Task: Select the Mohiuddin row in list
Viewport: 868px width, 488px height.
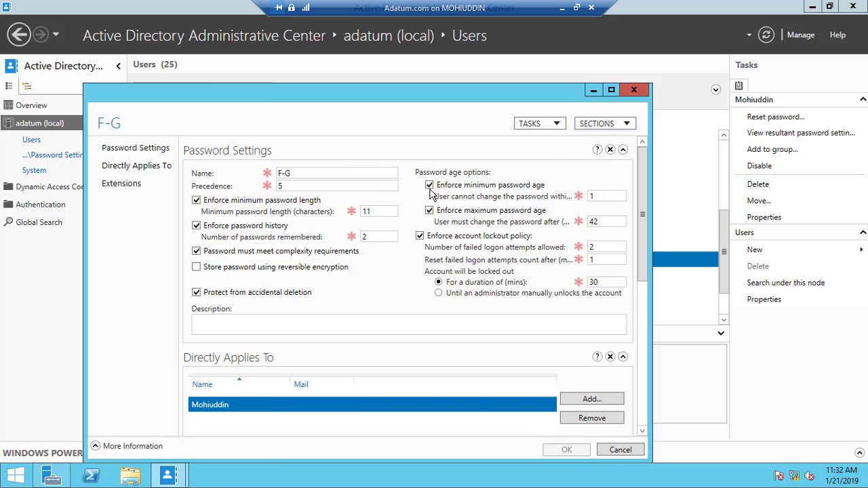Action: (372, 405)
